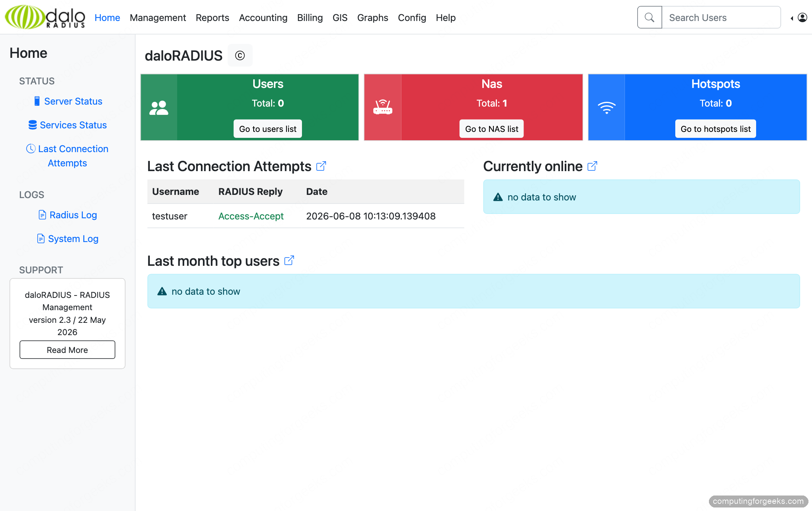Click the Currently online heading

point(533,166)
